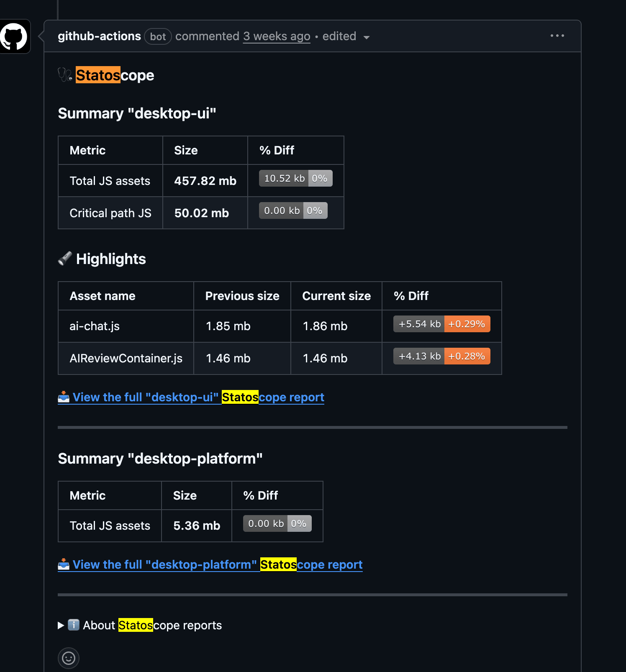Click the 1.85 mb previous size cell
Viewport: 626px width, 672px height.
(x=242, y=326)
